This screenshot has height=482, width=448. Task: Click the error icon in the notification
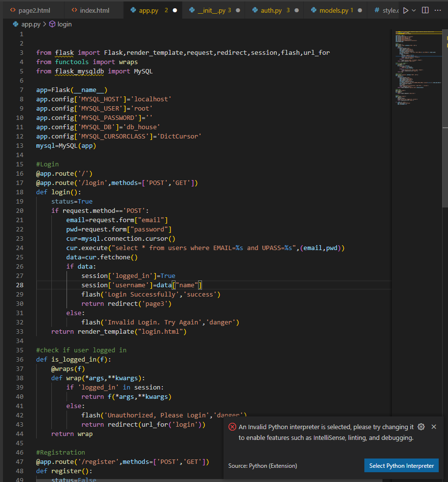(232, 427)
